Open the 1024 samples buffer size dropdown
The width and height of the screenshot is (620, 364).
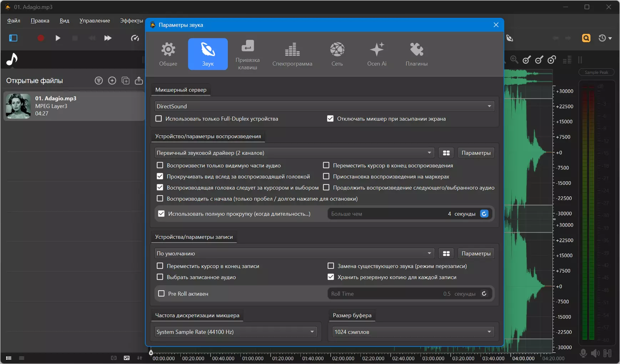[413, 332]
